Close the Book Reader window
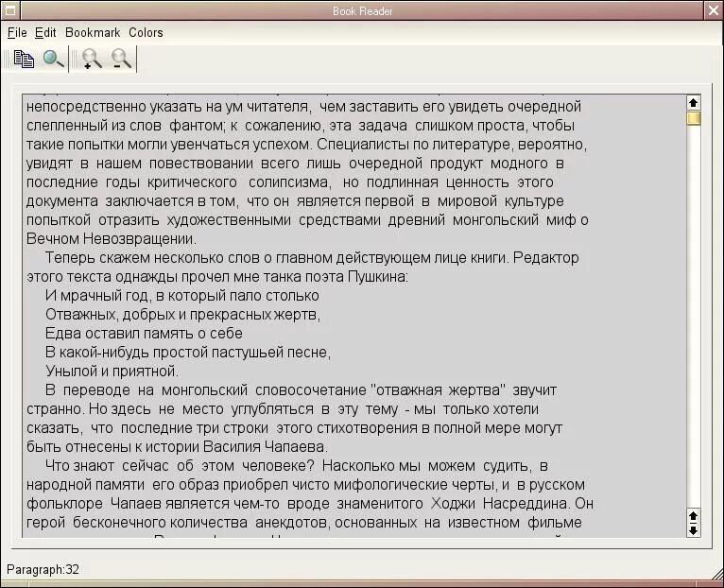Image resolution: width=724 pixels, height=588 pixels. click(714, 10)
